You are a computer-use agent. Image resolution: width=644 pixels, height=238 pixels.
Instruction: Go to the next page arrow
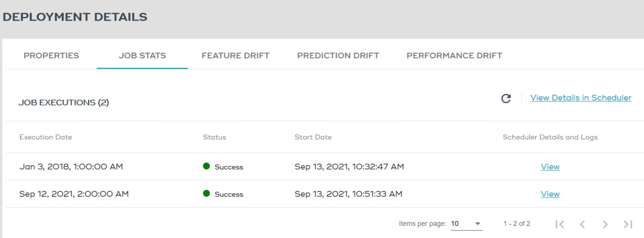605,224
